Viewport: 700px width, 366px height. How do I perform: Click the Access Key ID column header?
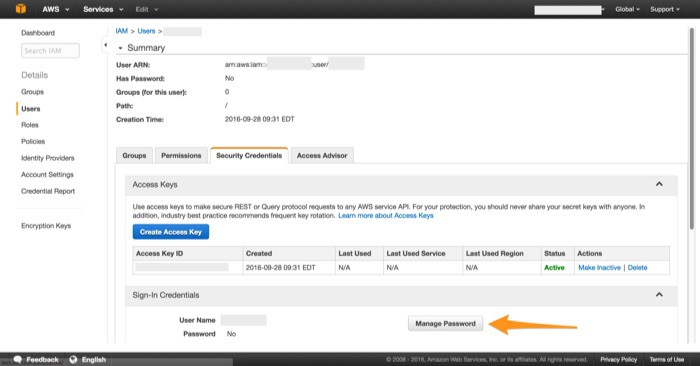188,253
